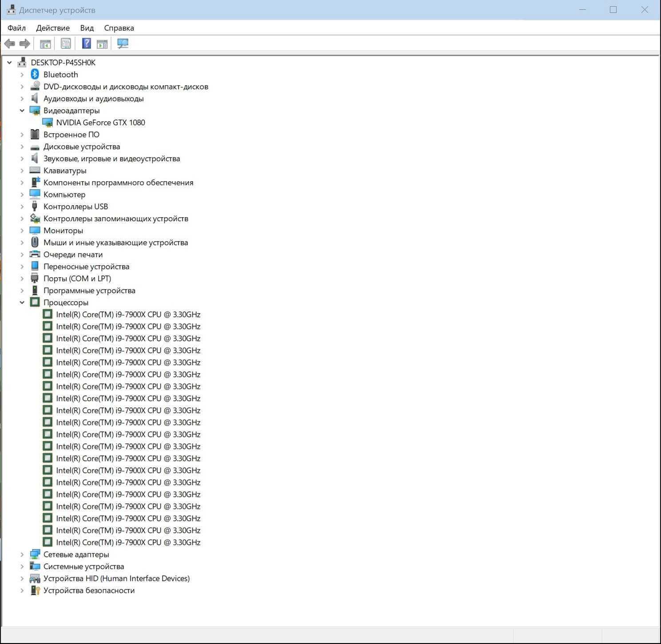661x644 pixels.
Task: Collapse the DESKTOP-P45SH0K root node
Action: coord(9,63)
